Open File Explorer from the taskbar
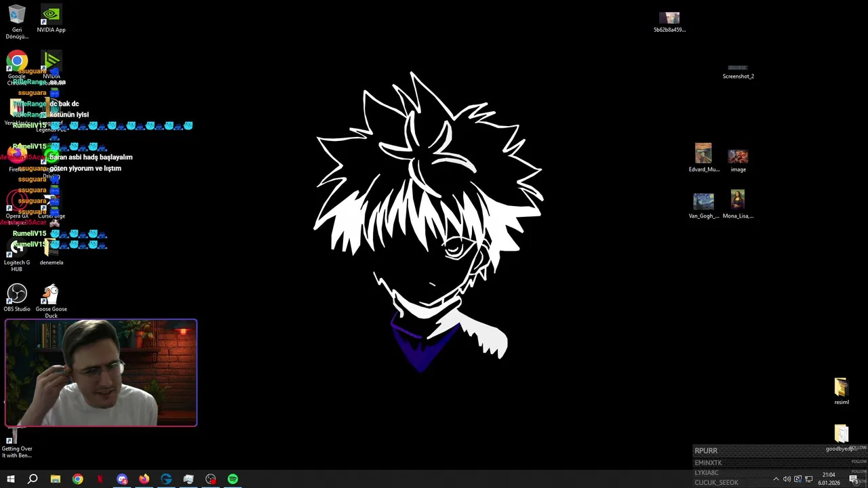The height and width of the screenshot is (488, 868). point(55,479)
